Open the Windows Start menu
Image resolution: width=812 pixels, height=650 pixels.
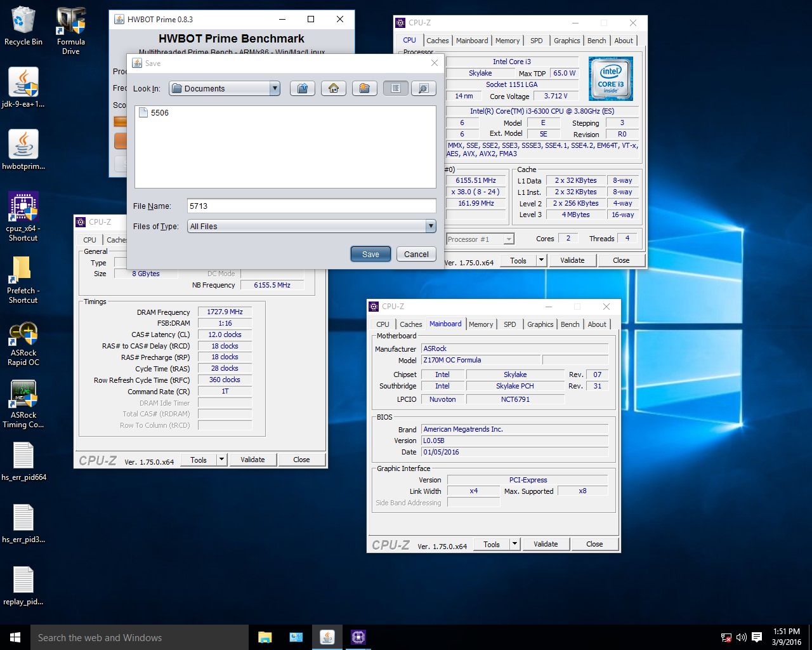15,637
